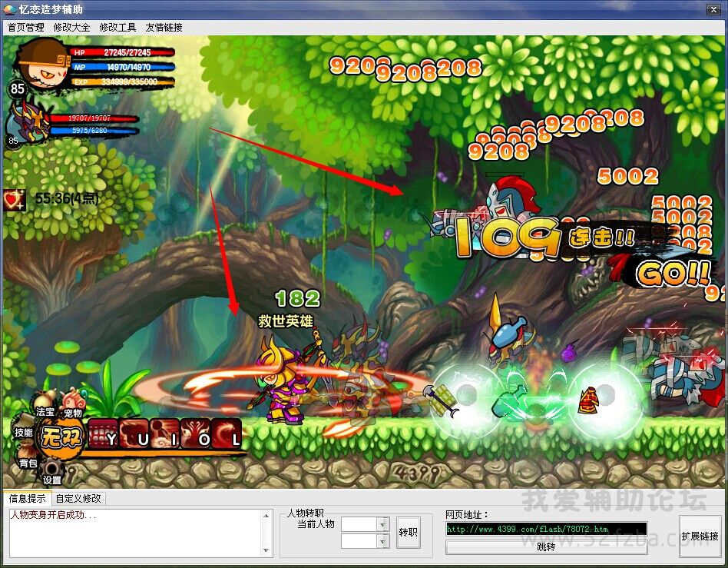Use the L skill icon
This screenshot has height=568, width=728.
click(227, 433)
